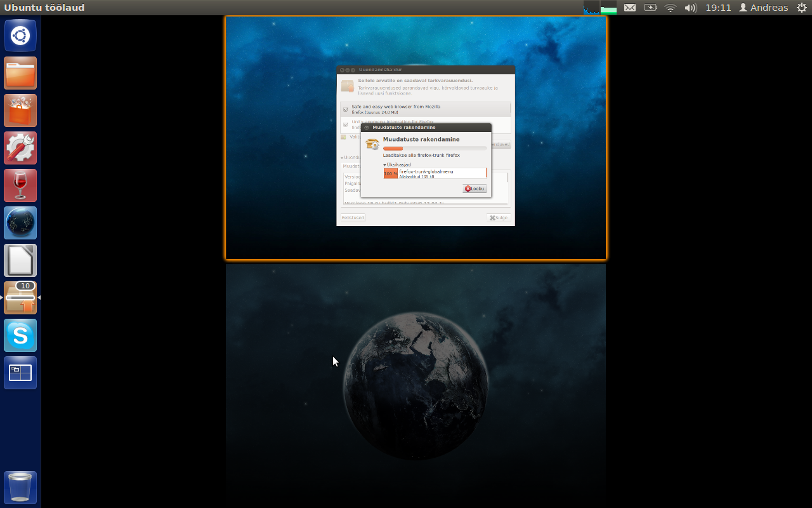Launch Ubuntu Software Center from the dock

tap(20, 110)
